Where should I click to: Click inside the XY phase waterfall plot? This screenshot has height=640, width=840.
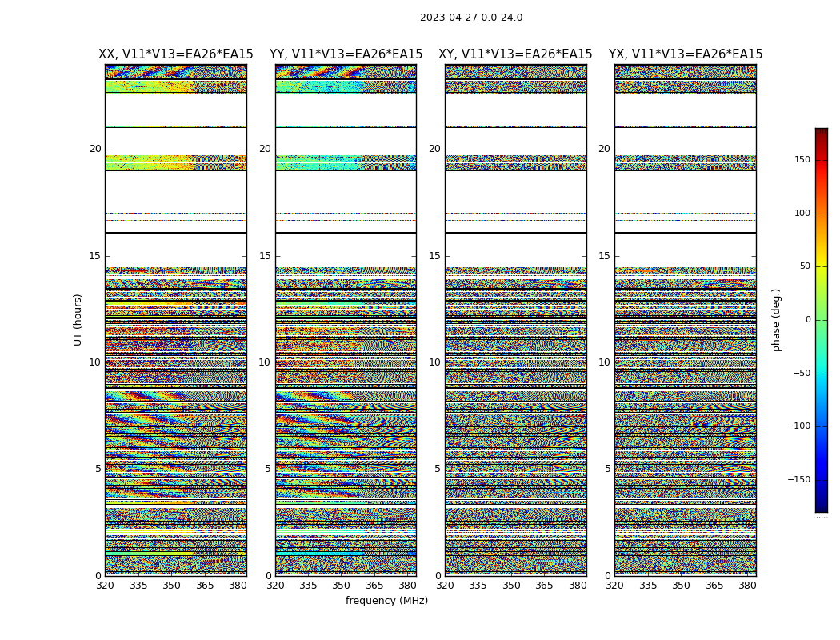coord(516,320)
